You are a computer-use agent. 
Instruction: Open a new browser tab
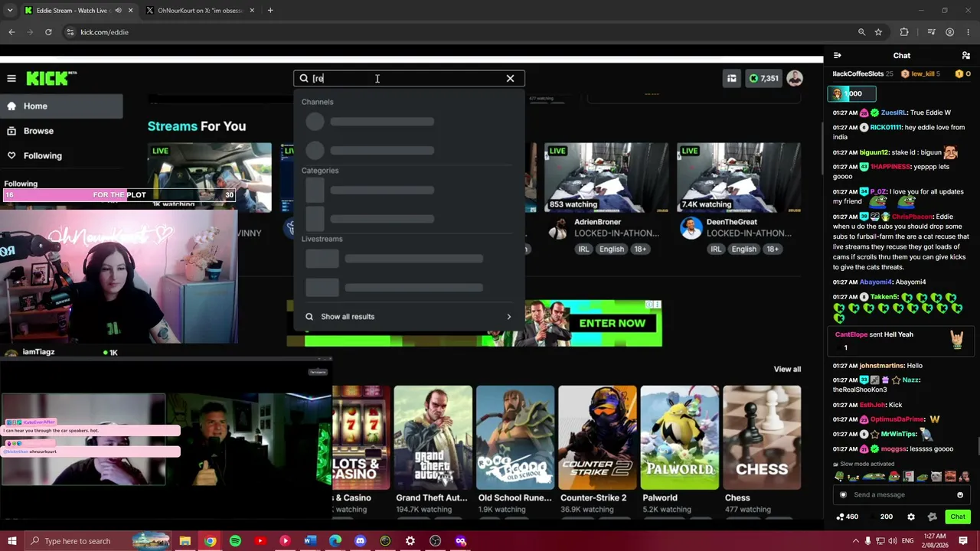pos(270,11)
